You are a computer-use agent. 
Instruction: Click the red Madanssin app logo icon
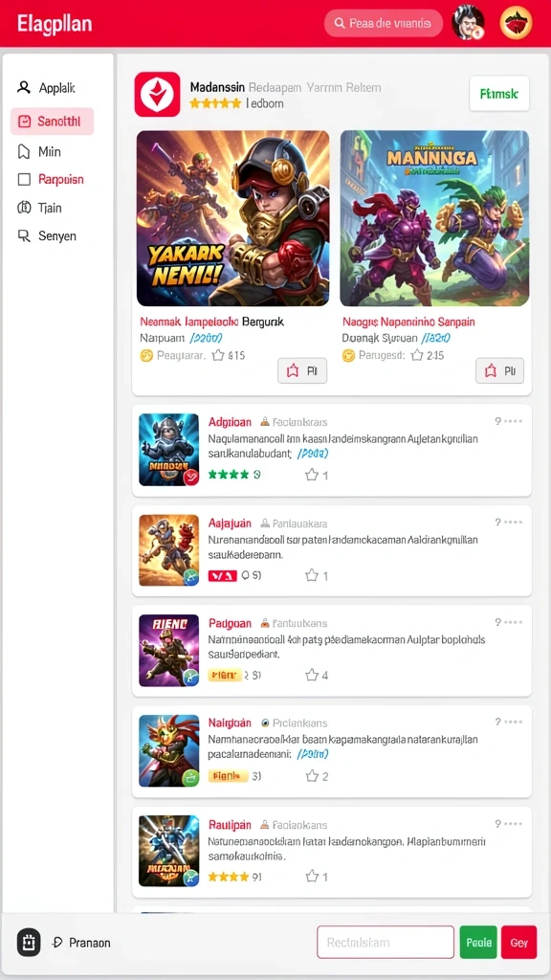coord(158,95)
